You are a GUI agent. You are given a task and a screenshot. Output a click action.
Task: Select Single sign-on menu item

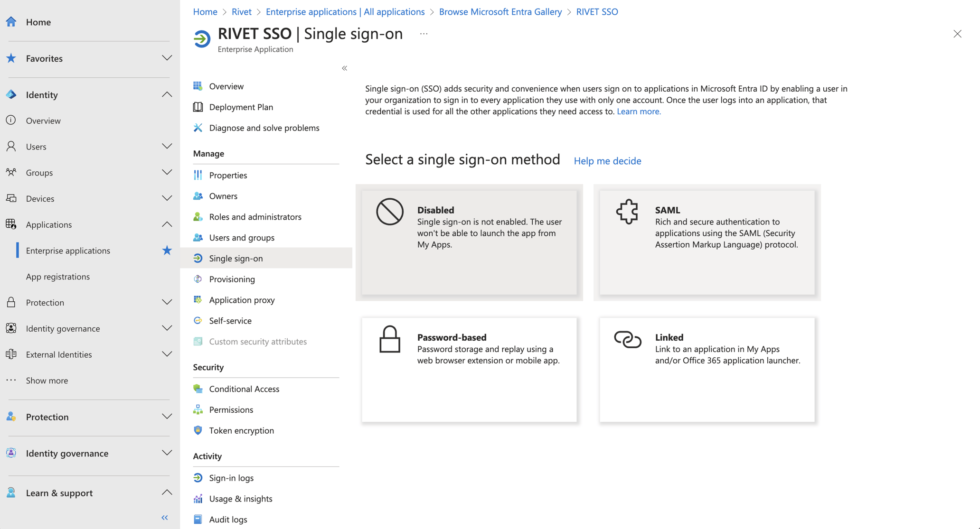pos(266,258)
